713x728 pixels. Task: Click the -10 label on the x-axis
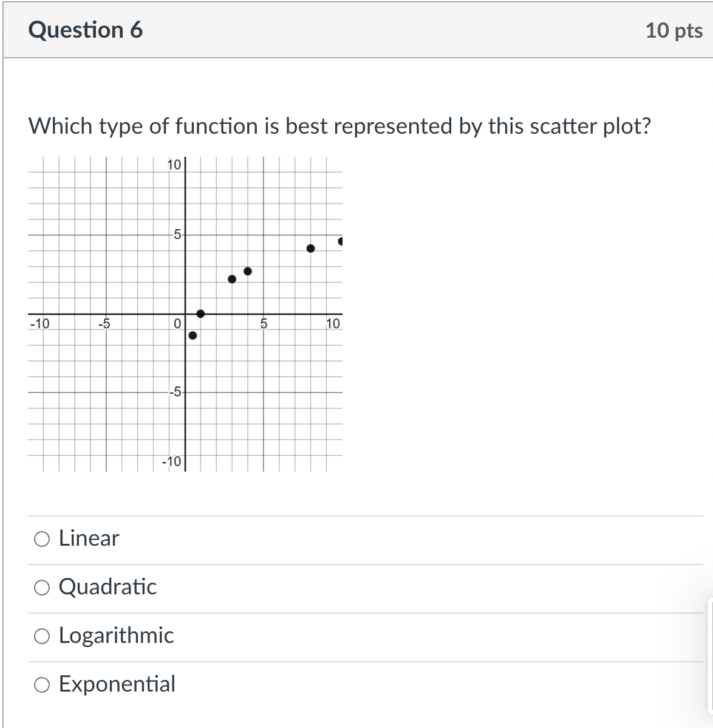(39, 324)
